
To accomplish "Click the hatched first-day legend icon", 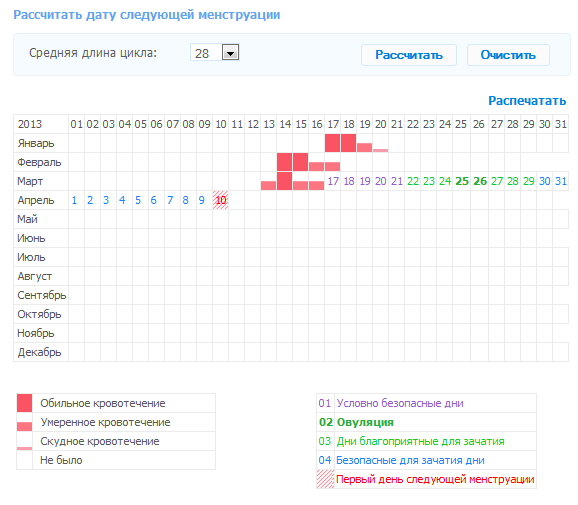I will point(325,479).
